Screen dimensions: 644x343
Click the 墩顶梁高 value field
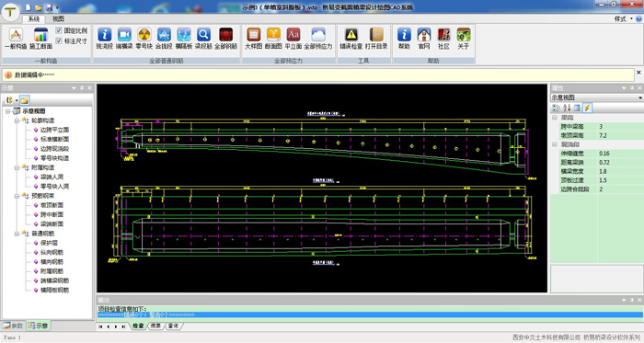coord(620,135)
